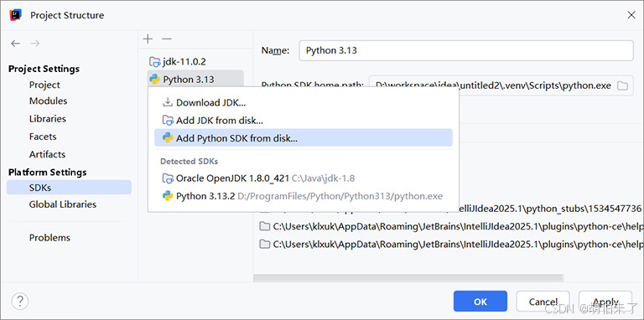
Task: Click the Apply button
Action: point(605,302)
